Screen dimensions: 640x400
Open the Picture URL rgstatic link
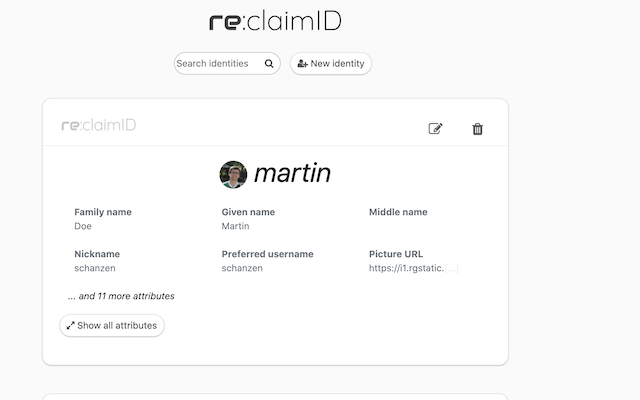click(406, 269)
